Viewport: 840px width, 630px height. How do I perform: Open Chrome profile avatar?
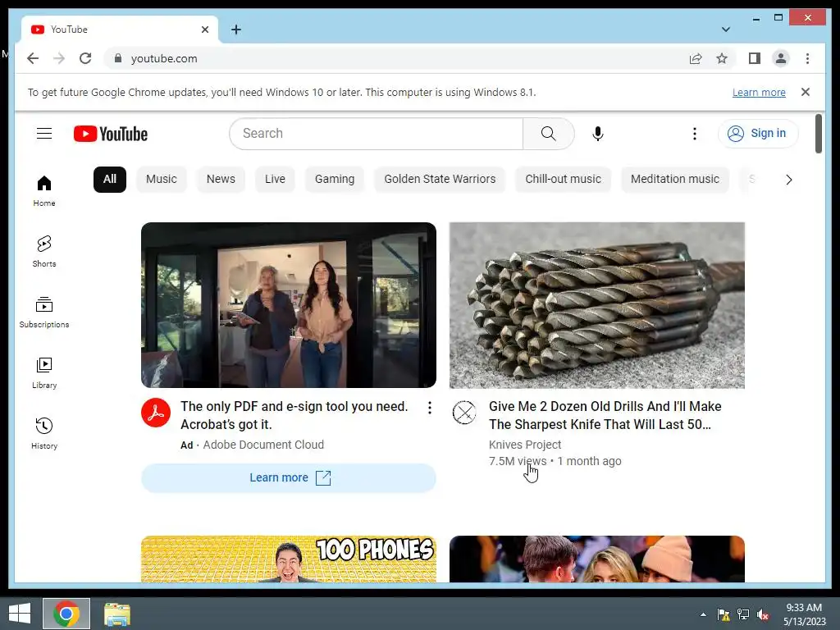tap(781, 58)
